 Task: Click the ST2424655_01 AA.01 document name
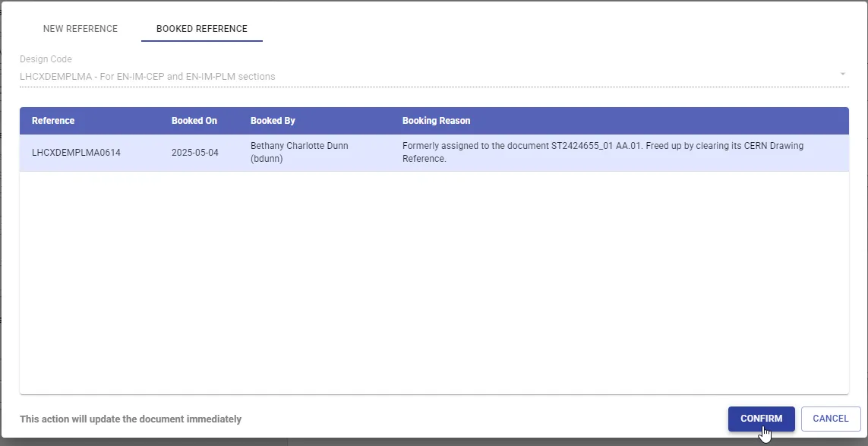(592, 147)
